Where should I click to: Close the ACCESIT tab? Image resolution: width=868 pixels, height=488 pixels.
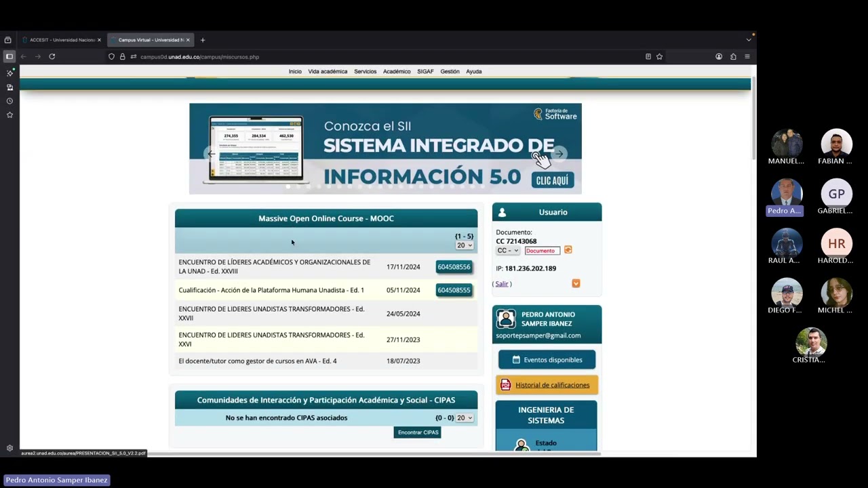point(99,40)
